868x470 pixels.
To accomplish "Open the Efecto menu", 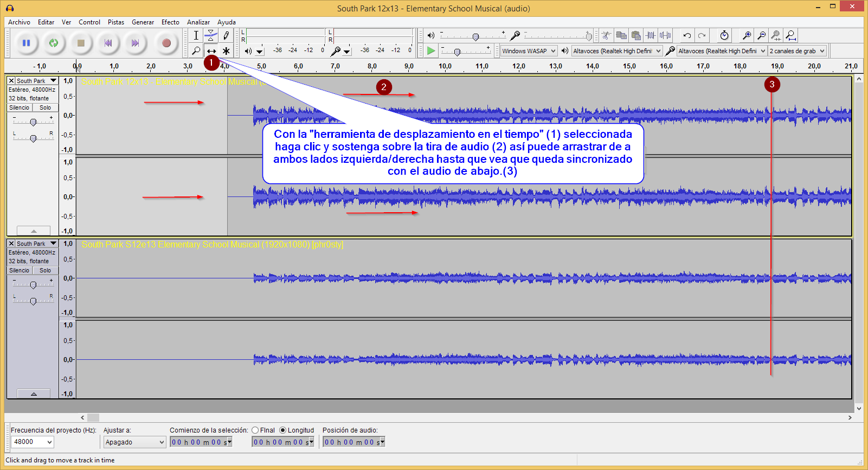I will pos(170,22).
